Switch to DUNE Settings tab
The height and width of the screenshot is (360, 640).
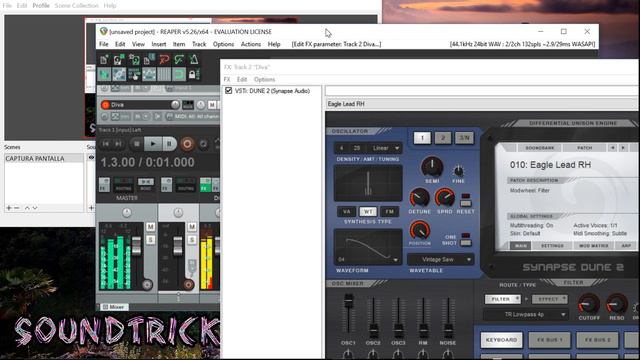pyautogui.click(x=552, y=246)
